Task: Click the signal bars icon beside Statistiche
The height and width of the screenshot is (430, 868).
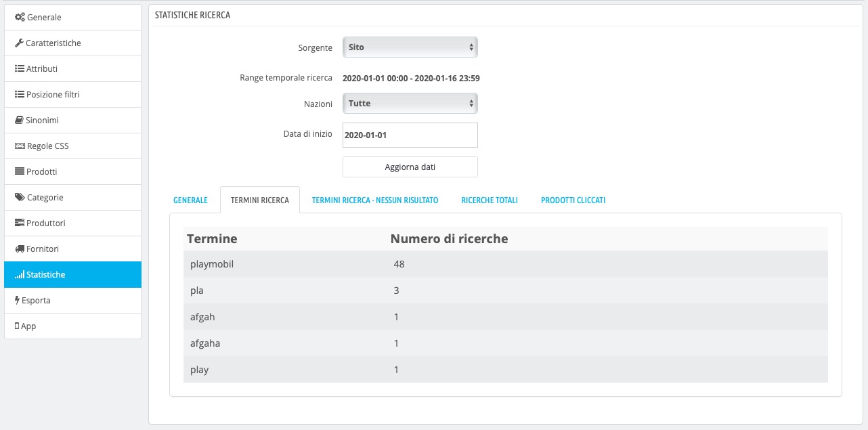Action: [20, 275]
